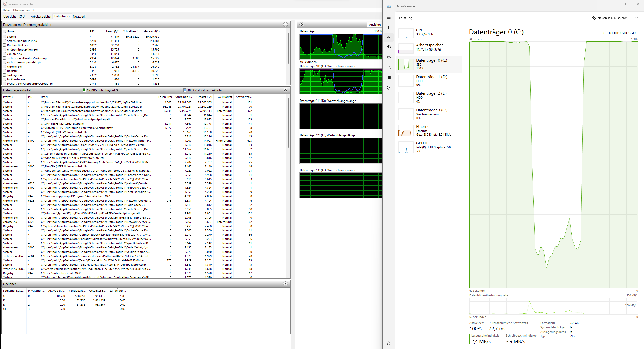
Task: Tick the explorer.exe process checkbox
Action: (x=4, y=54)
